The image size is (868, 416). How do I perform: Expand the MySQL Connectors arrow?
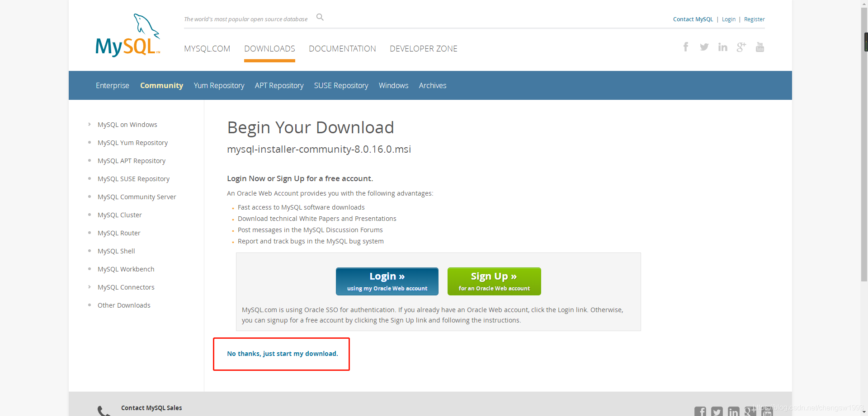click(x=90, y=287)
